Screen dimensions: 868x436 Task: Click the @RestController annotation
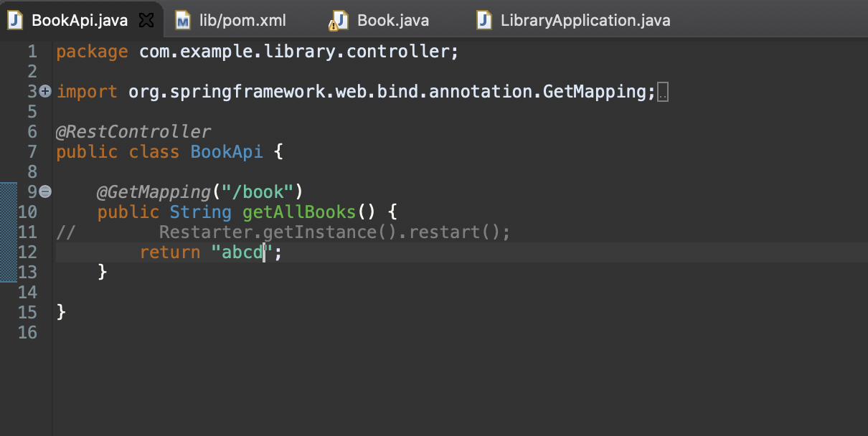pos(133,132)
